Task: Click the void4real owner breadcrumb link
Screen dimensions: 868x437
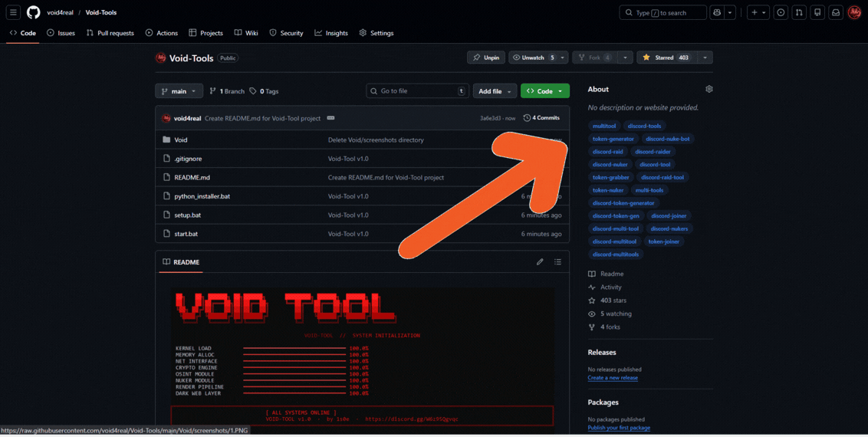Action: coord(61,12)
